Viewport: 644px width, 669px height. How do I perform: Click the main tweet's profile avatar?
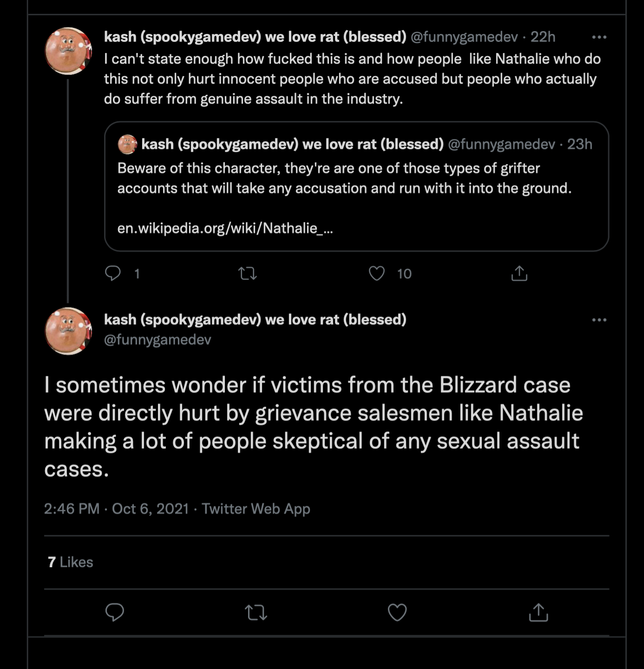(68, 331)
